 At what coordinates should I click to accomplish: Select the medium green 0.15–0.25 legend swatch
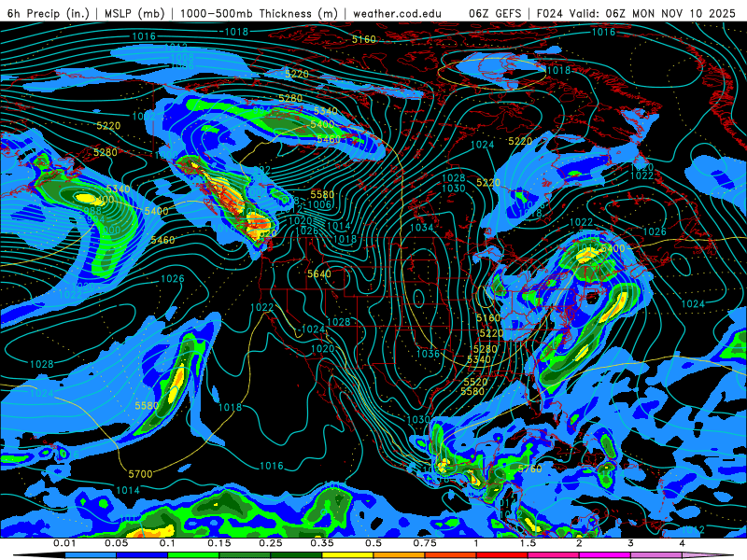tap(245, 555)
